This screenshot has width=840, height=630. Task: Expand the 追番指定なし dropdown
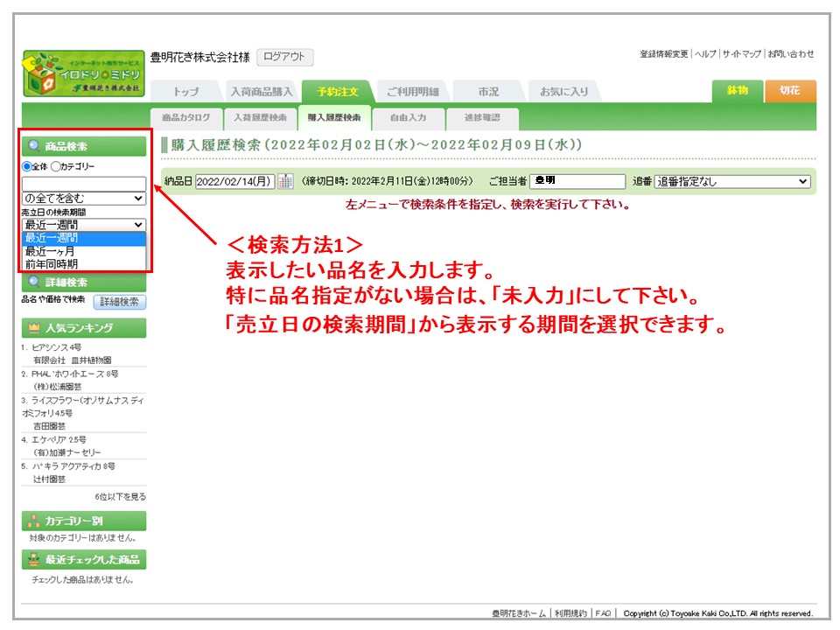[731, 181]
